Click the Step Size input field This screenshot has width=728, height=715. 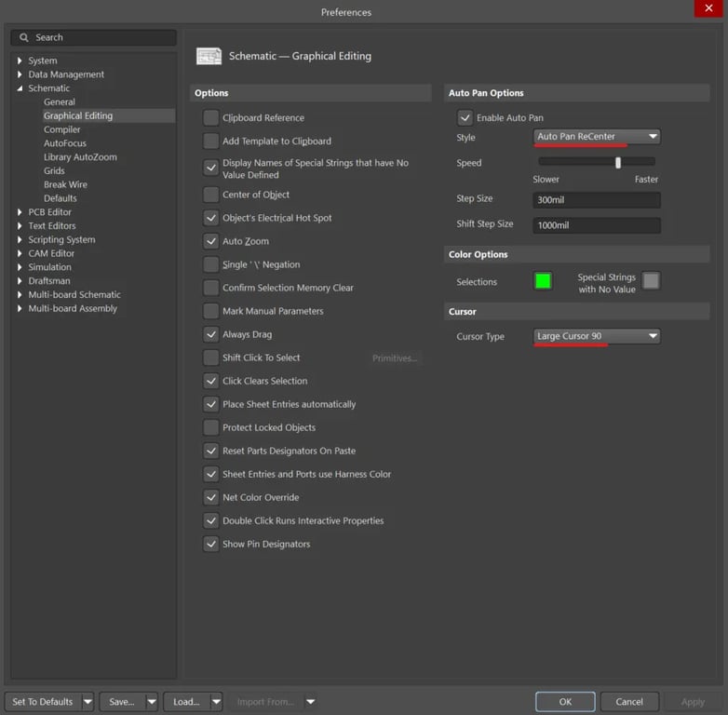click(597, 200)
